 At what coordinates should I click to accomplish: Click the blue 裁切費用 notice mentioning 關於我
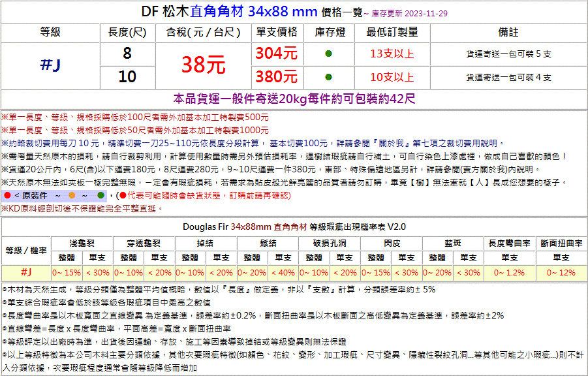click(253, 144)
